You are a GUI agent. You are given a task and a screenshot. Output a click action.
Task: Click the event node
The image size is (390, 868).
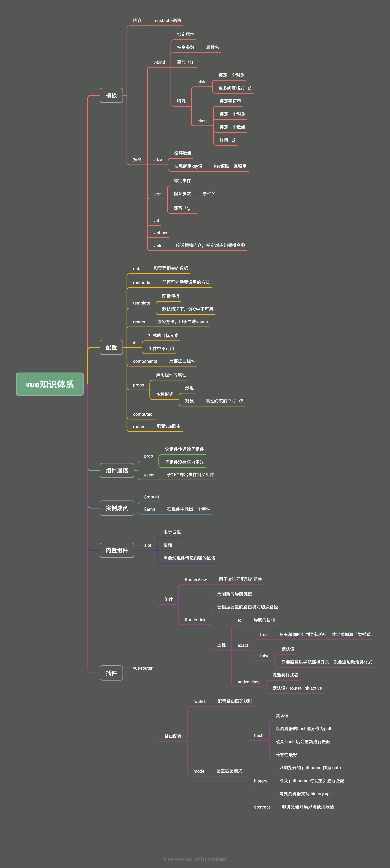[149, 475]
